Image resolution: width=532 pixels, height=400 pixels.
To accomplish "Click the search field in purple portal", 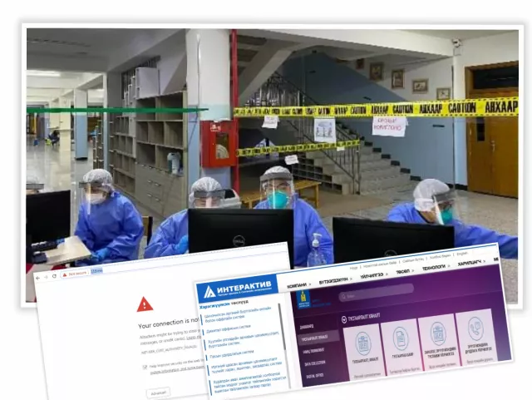I will [376, 293].
